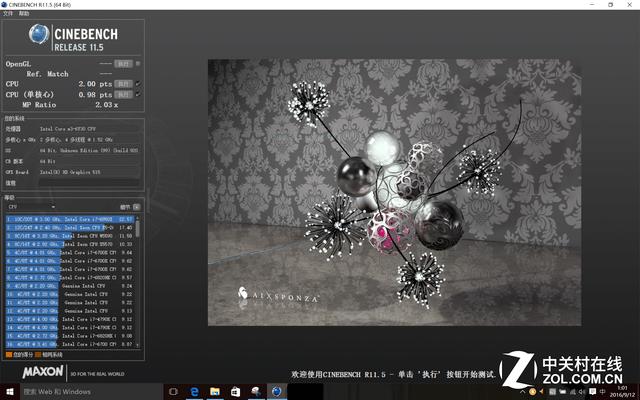640x400 pixels.
Task: Open the Windows Start menu
Action: 9,392
